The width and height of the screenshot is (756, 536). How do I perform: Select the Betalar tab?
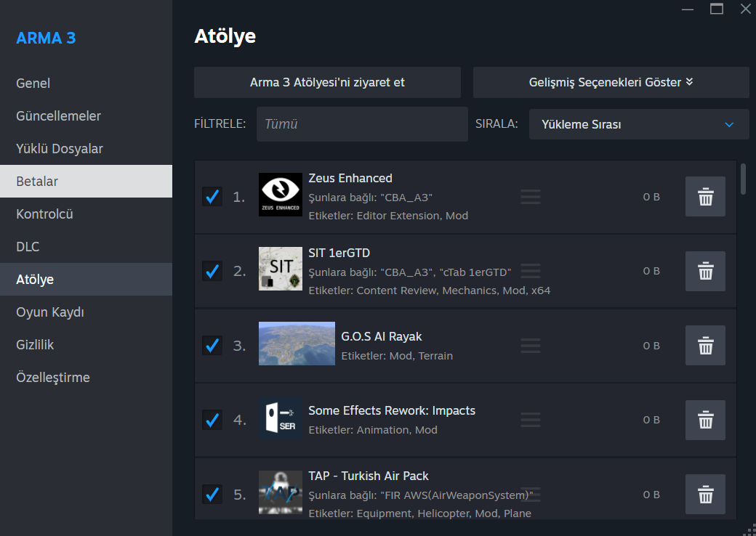click(x=86, y=181)
